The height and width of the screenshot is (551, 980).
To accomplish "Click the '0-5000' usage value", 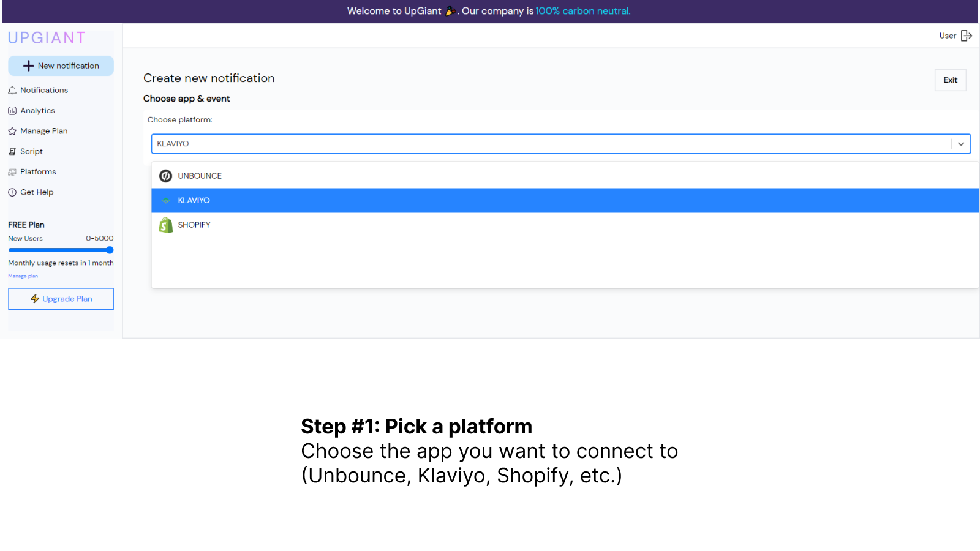I will click(x=100, y=239).
